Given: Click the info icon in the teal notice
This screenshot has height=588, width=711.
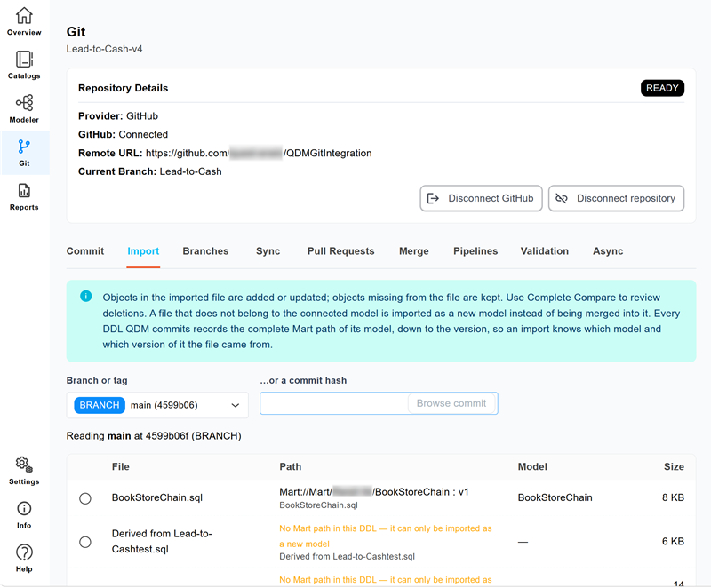Looking at the screenshot, I should coord(85,297).
